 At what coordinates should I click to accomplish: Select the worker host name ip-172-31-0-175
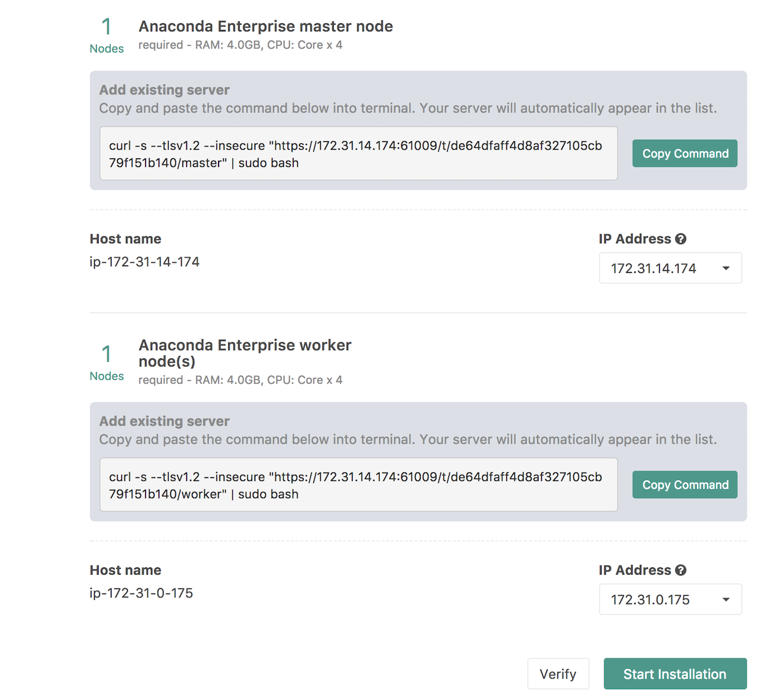141,593
